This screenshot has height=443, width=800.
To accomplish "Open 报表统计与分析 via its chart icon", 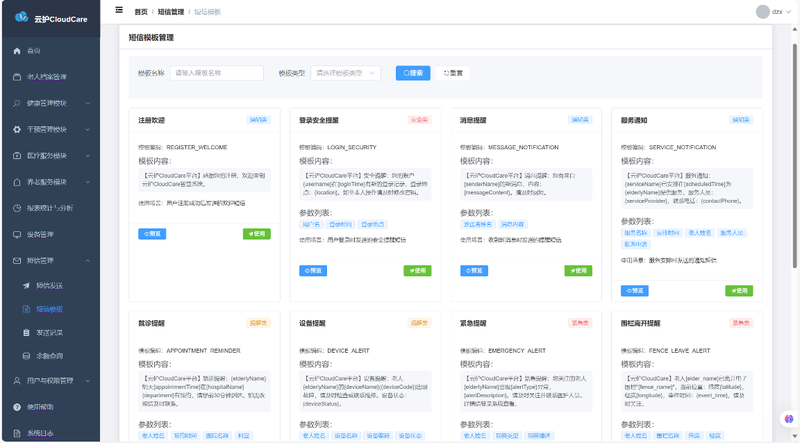I will click(17, 208).
